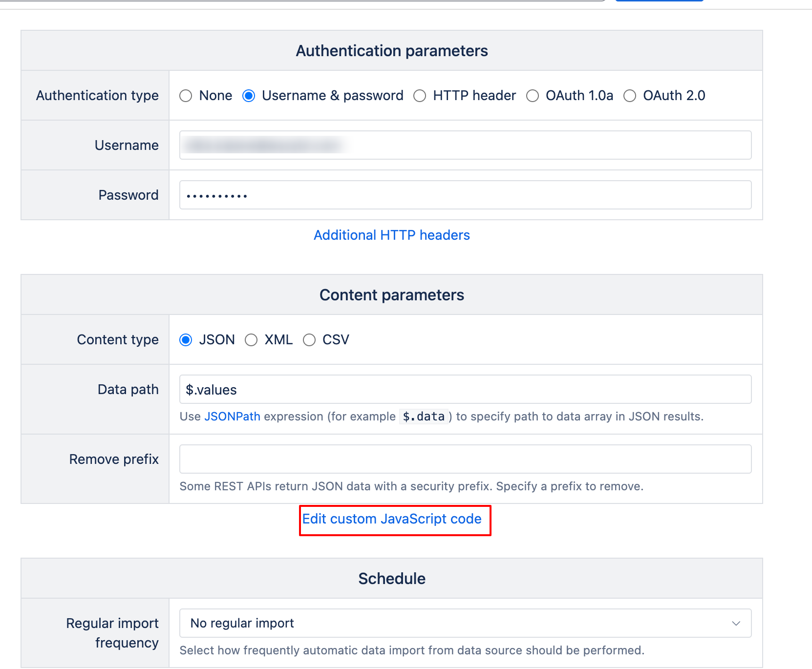Click the $.data example code snippet
This screenshot has width=812, height=669.
(424, 417)
